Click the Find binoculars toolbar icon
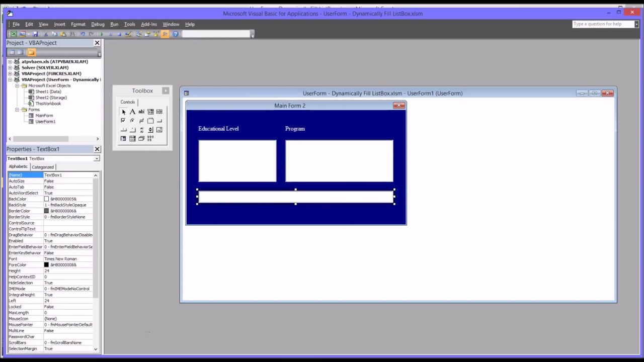The height and width of the screenshot is (362, 644). point(72,34)
